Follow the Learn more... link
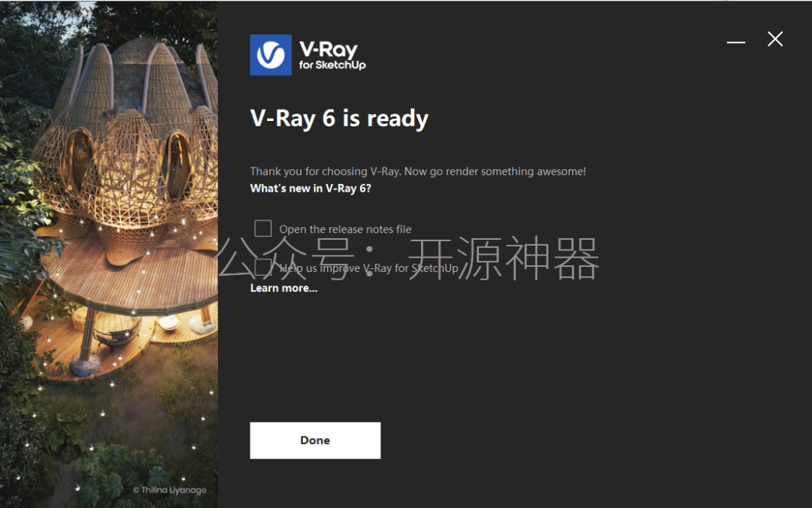Image resolution: width=812 pixels, height=508 pixels. tap(283, 288)
